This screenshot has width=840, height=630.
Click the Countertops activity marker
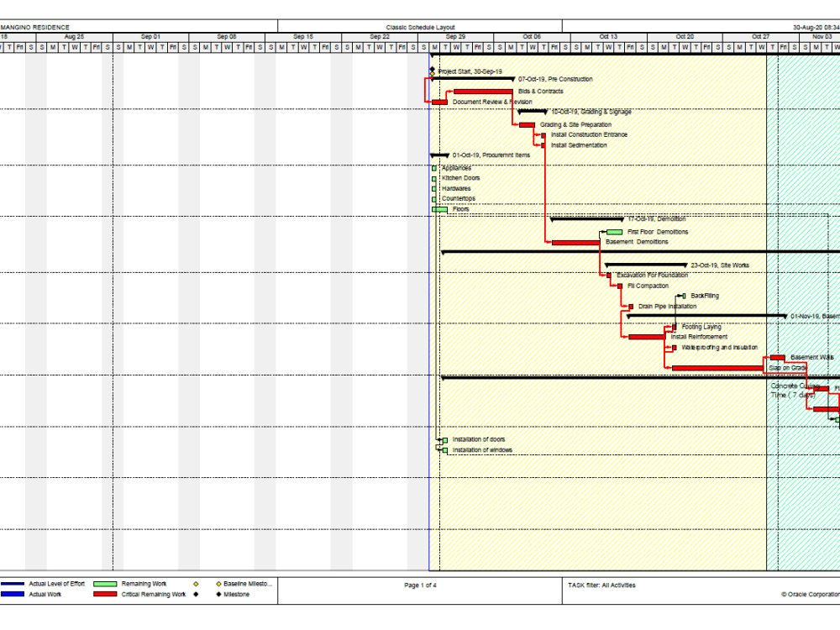tap(434, 199)
